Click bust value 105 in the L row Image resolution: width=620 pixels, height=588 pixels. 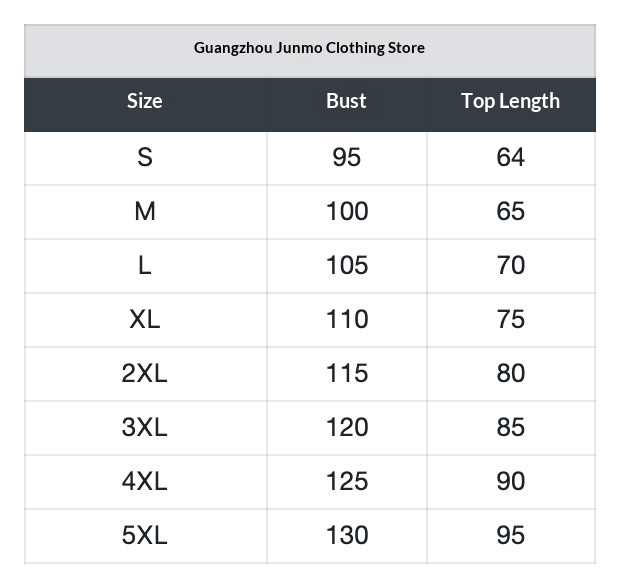[347, 266]
